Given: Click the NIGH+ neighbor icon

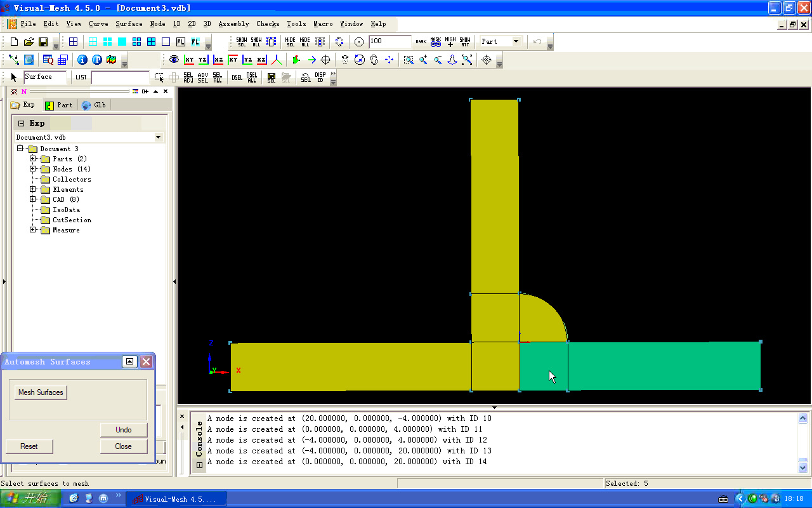Looking at the screenshot, I should pyautogui.click(x=450, y=42).
